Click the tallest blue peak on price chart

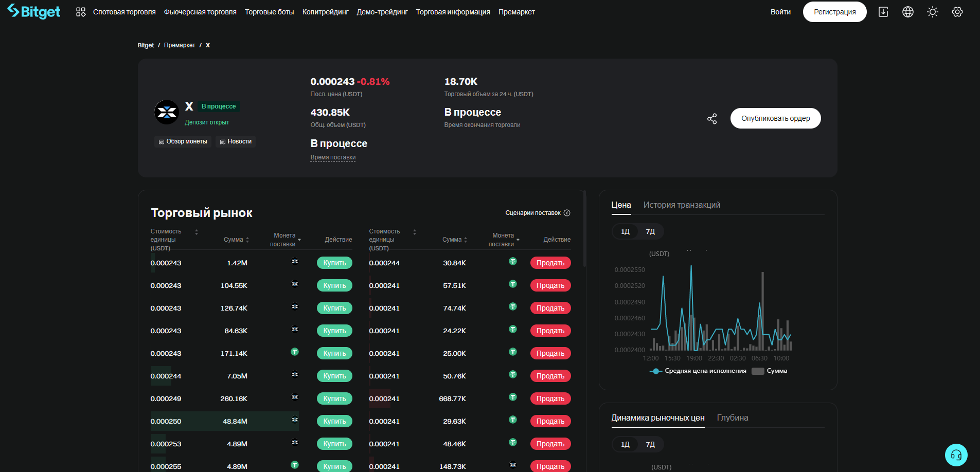(691, 266)
